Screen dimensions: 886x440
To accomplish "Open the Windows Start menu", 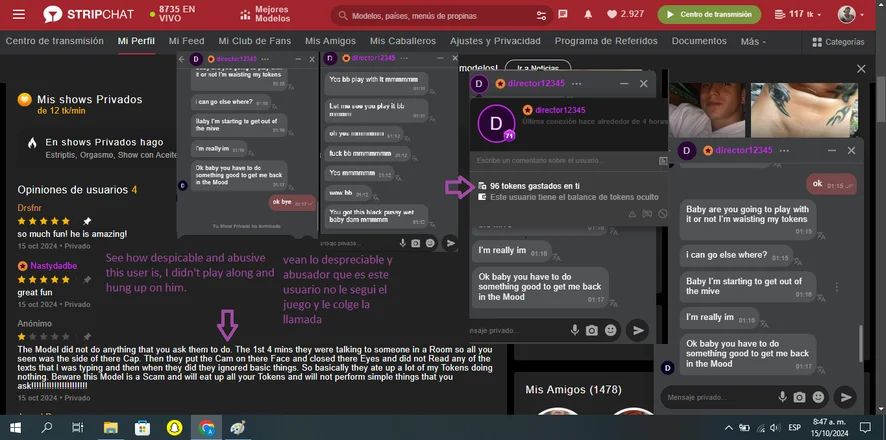I will [16, 427].
